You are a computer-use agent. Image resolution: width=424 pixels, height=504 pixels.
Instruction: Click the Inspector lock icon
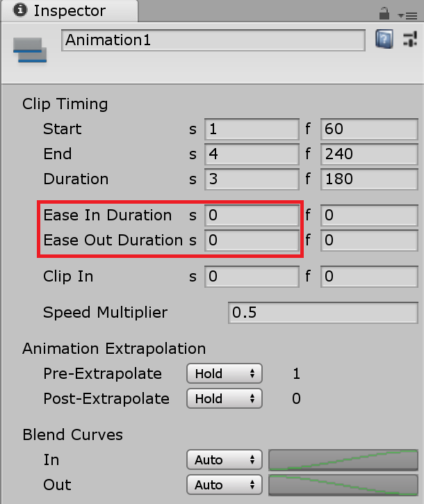click(x=384, y=13)
